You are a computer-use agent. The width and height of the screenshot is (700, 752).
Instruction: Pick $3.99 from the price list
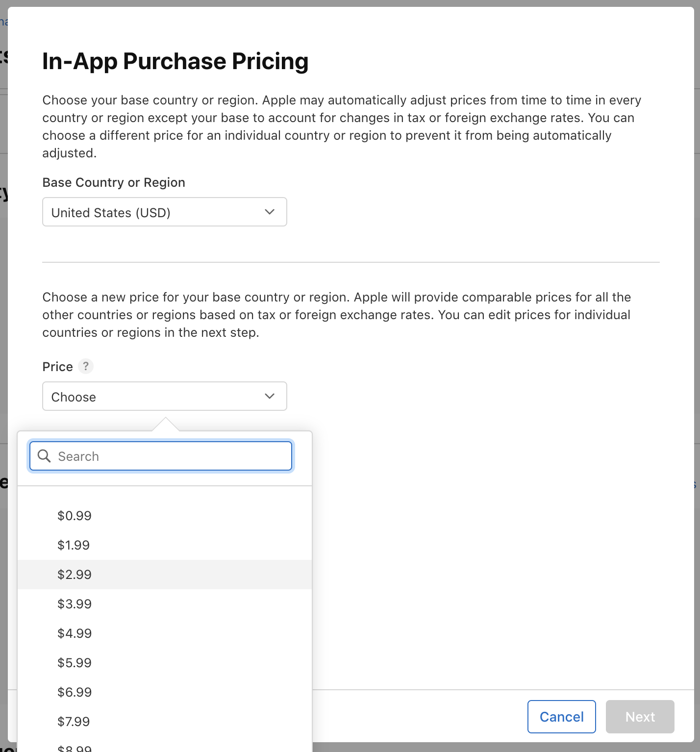[75, 604]
